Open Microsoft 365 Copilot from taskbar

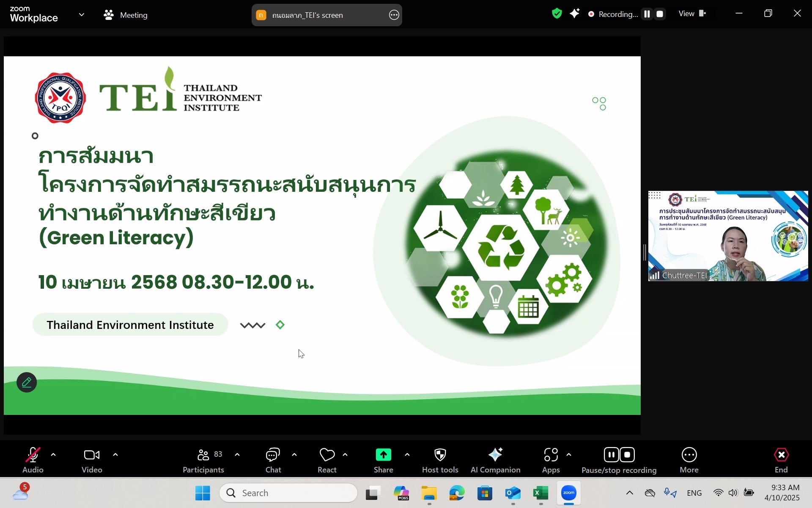click(x=401, y=493)
